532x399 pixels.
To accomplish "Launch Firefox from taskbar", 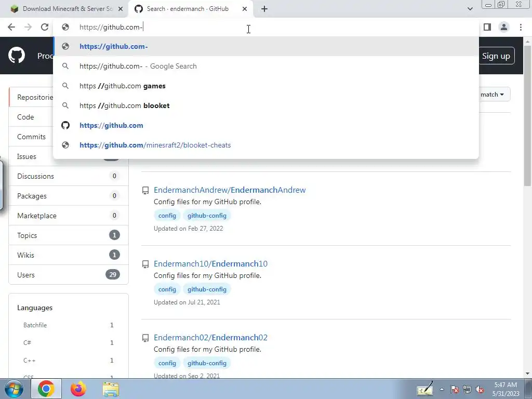I will pyautogui.click(x=78, y=389).
